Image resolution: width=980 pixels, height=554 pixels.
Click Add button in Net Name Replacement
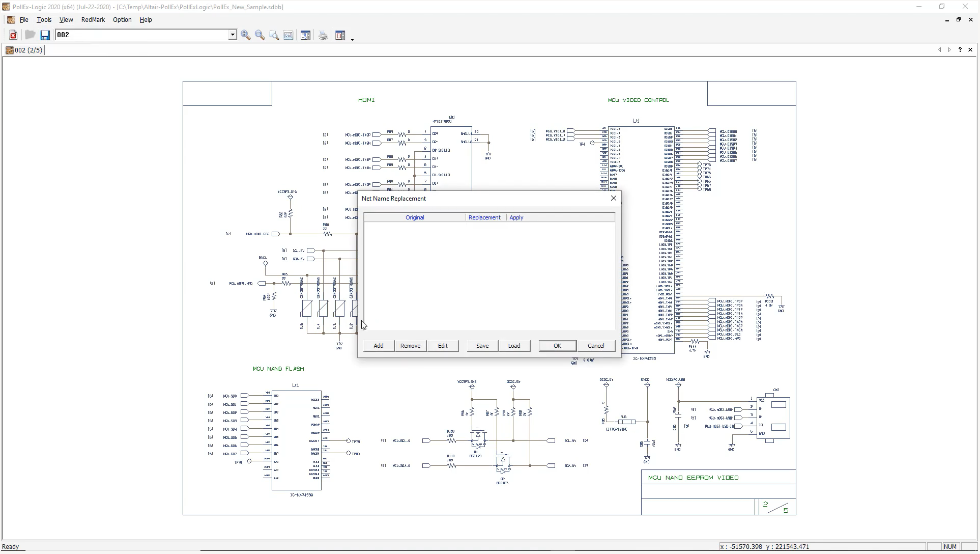pyautogui.click(x=379, y=346)
